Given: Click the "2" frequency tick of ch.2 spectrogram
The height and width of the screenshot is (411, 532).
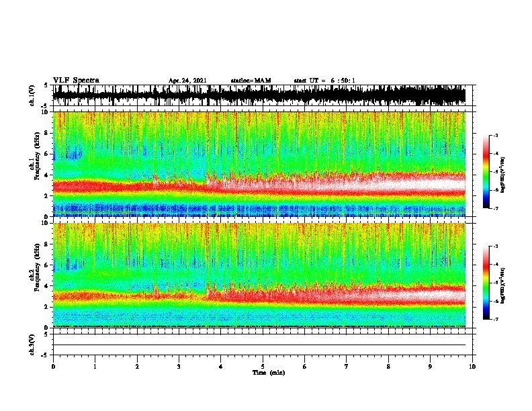Looking at the screenshot, I should [x=46, y=307].
